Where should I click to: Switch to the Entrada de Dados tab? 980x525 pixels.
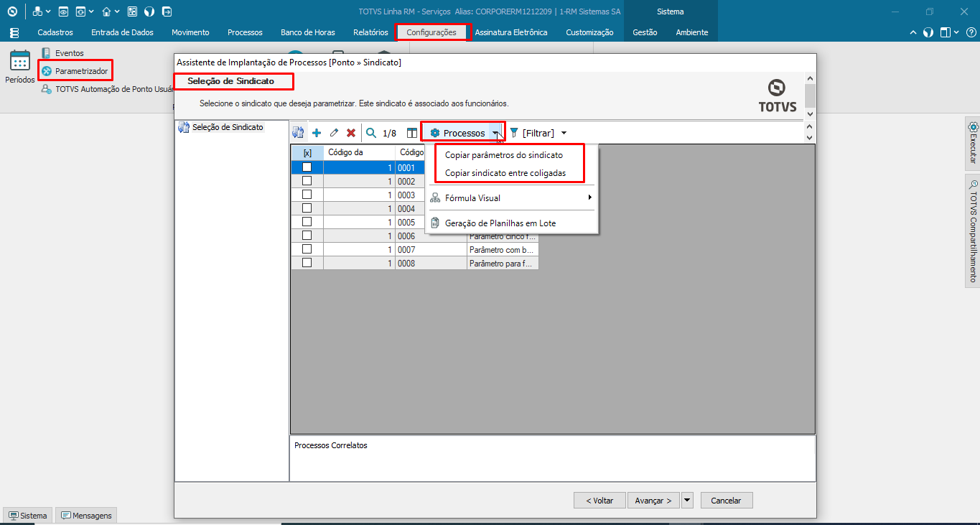click(122, 32)
